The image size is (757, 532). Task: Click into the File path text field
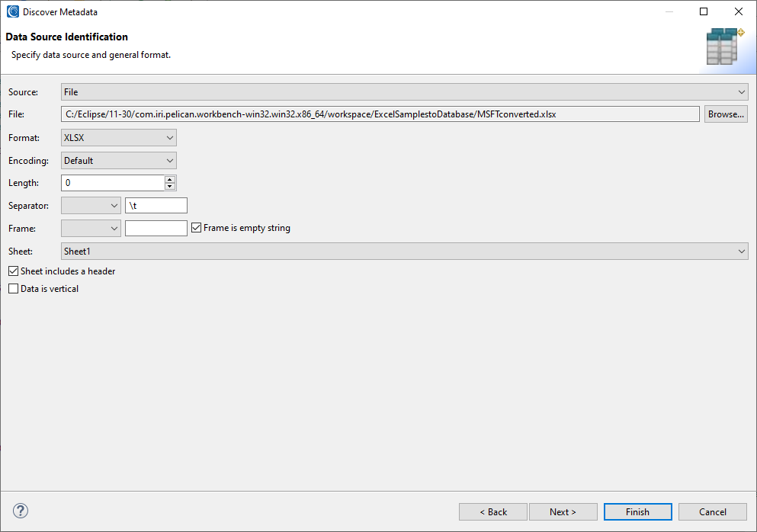click(380, 114)
